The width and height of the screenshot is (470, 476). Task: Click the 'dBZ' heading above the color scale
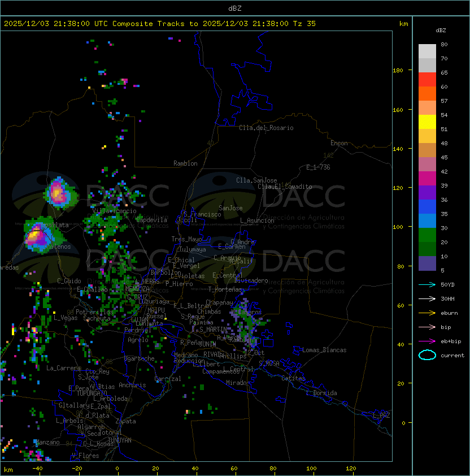[441, 31]
